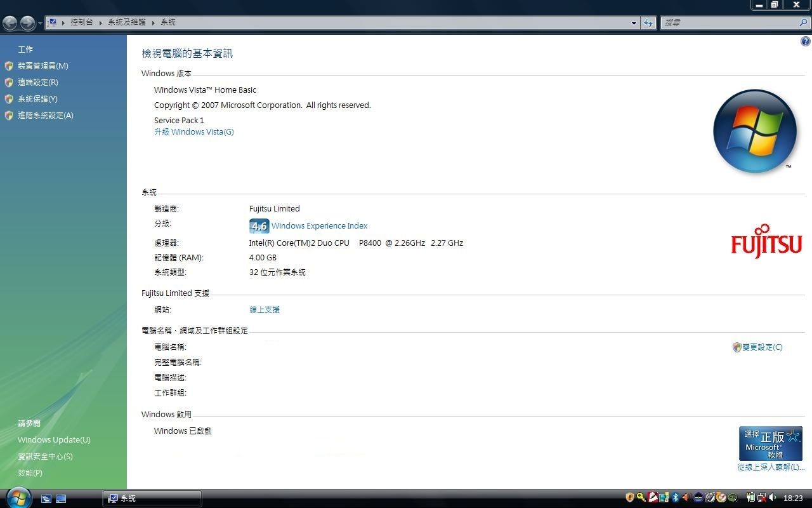Click the 4.00 GB memory value
Image resolution: width=812 pixels, height=508 pixels.
click(263, 258)
